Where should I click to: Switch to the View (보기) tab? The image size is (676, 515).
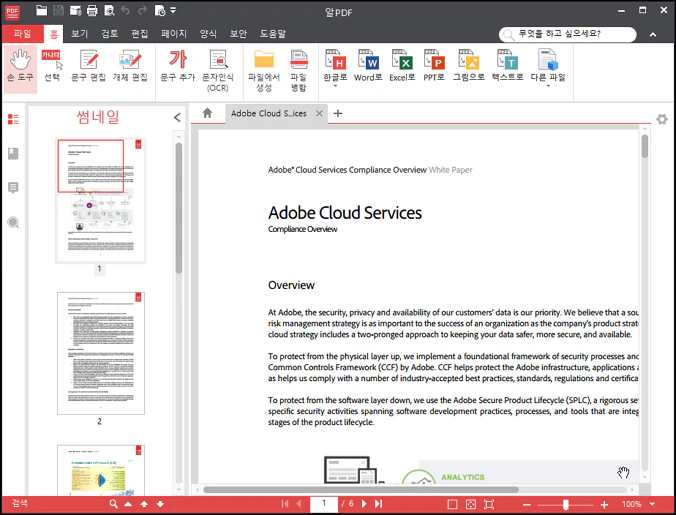(79, 34)
